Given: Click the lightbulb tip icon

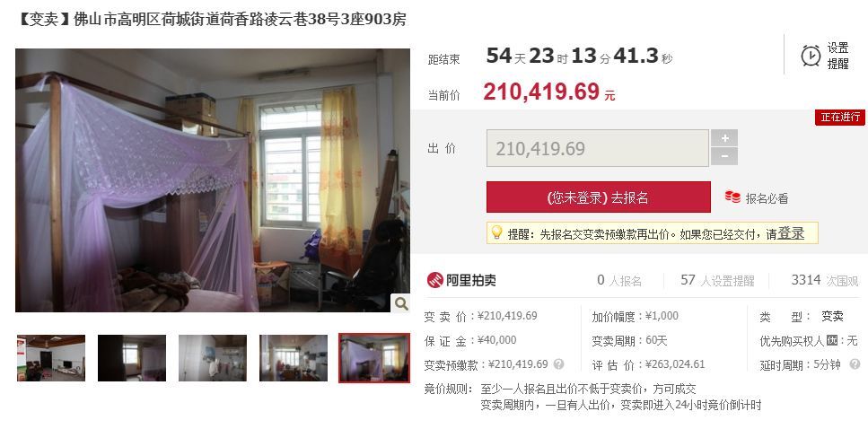Looking at the screenshot, I should pyautogui.click(x=496, y=233).
